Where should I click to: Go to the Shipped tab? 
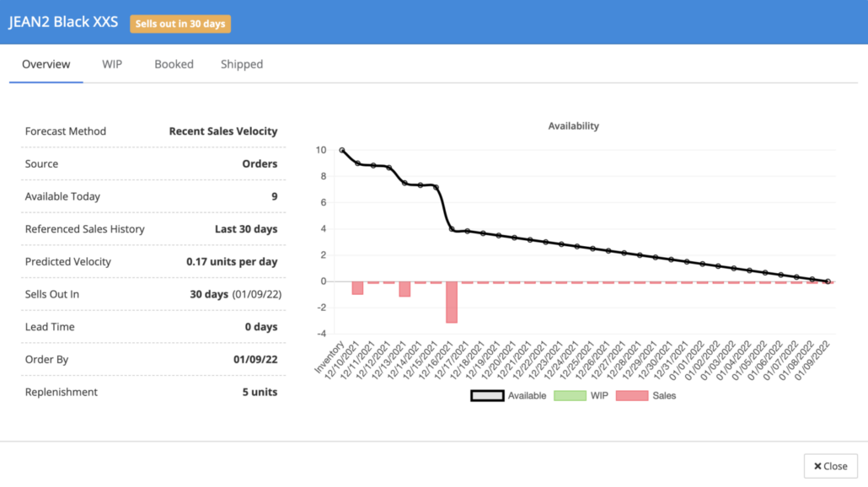click(x=242, y=64)
